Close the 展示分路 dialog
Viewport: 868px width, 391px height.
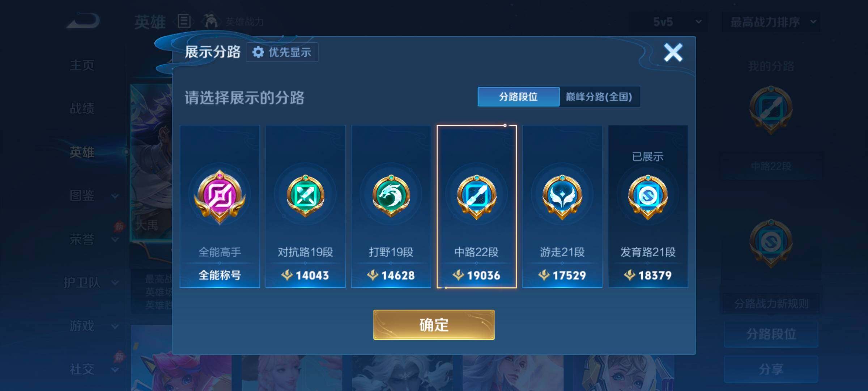pyautogui.click(x=673, y=52)
